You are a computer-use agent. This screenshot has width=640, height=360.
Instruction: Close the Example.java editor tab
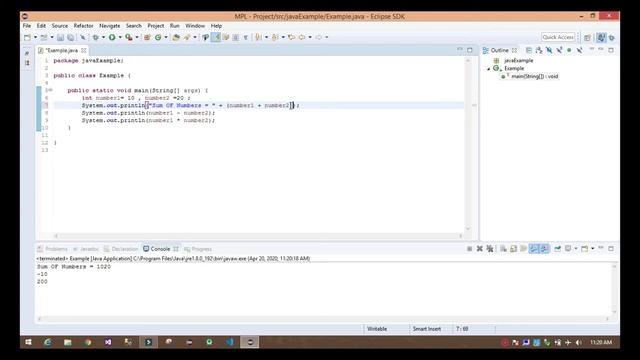[x=84, y=50]
